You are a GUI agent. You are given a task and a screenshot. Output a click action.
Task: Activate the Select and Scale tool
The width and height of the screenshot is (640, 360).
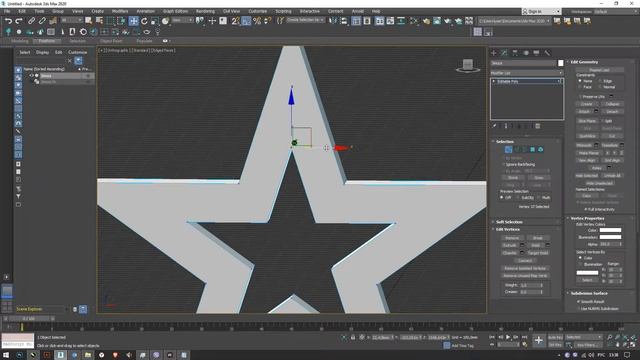tap(155, 21)
